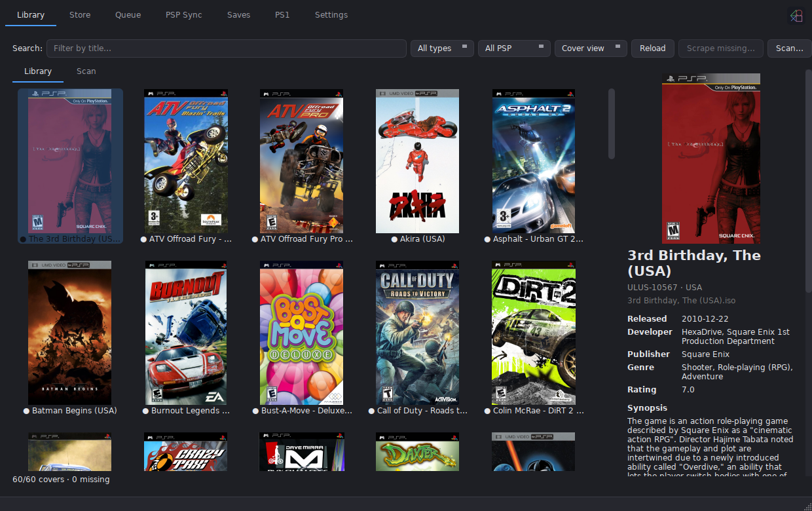The width and height of the screenshot is (812, 511).
Task: Click the status dot beside Colin McRae - DiRT 2
Action: tap(488, 411)
